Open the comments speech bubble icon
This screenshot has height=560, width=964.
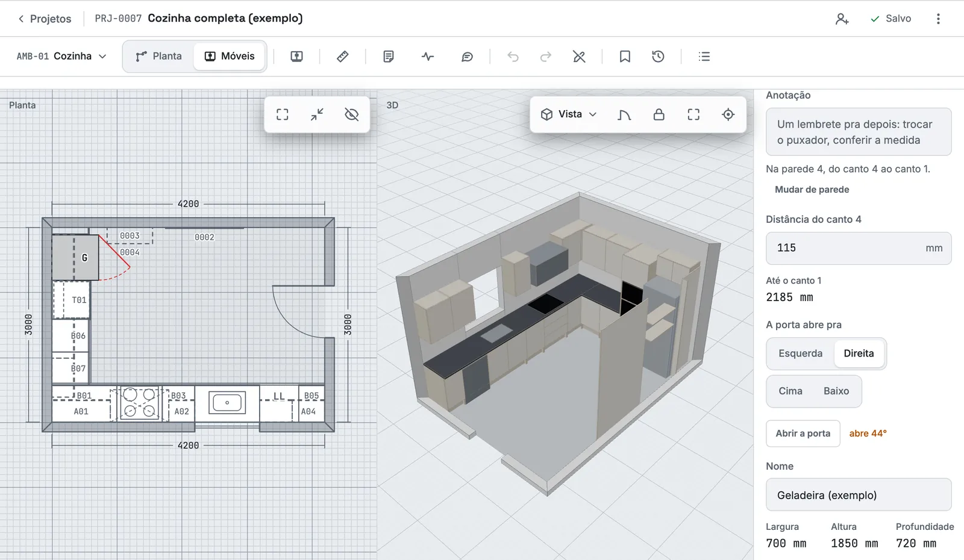click(x=467, y=57)
